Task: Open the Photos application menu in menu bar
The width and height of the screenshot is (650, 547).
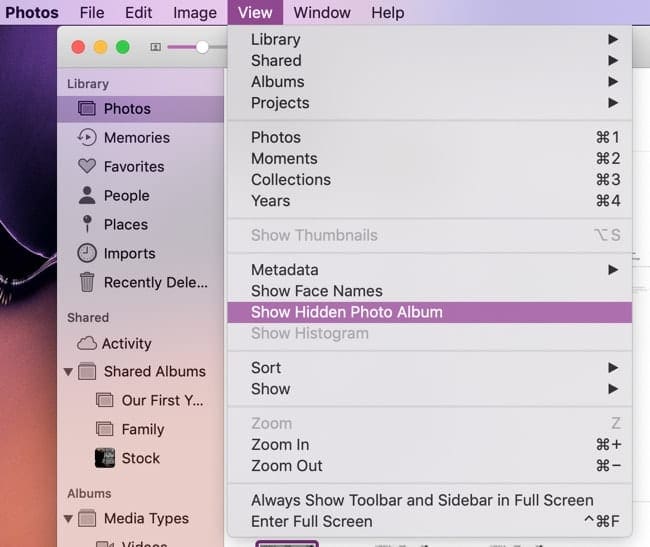Action: (32, 12)
